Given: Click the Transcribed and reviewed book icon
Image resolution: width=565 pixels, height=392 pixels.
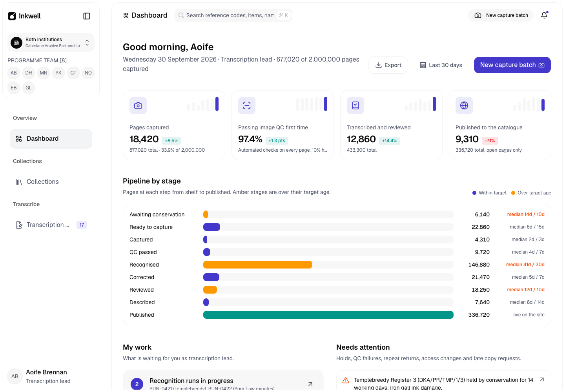Looking at the screenshot, I should 355,105.
